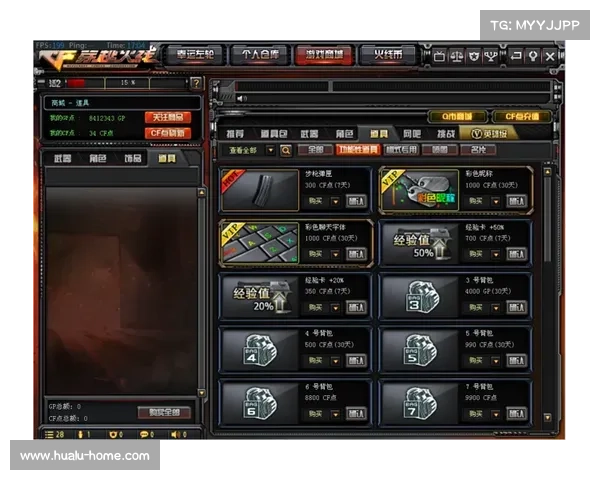Click the magnifier search icon beside 查看全部
The height and width of the screenshot is (480, 600).
click(x=285, y=150)
